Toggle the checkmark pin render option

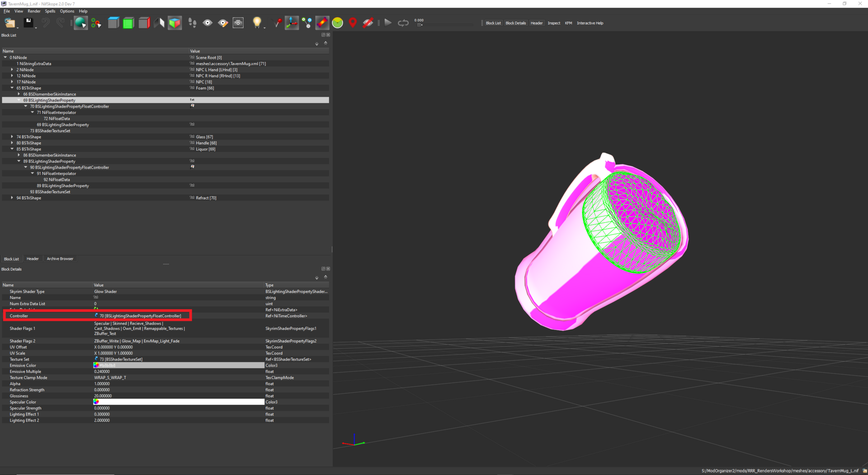pyautogui.click(x=277, y=23)
